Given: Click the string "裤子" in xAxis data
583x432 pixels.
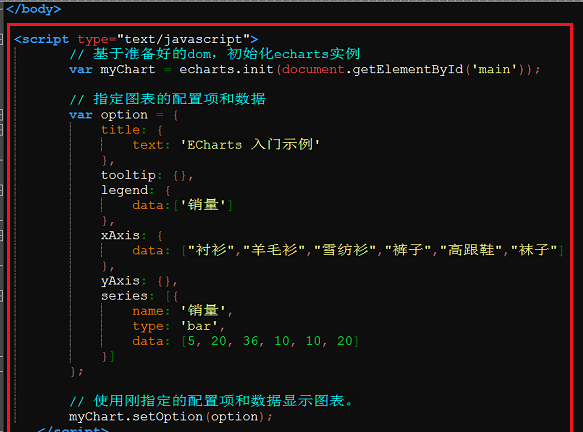Looking at the screenshot, I should pyautogui.click(x=408, y=250).
